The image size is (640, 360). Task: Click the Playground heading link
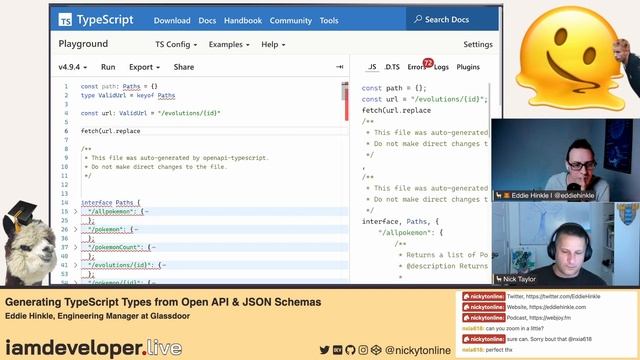coord(83,44)
